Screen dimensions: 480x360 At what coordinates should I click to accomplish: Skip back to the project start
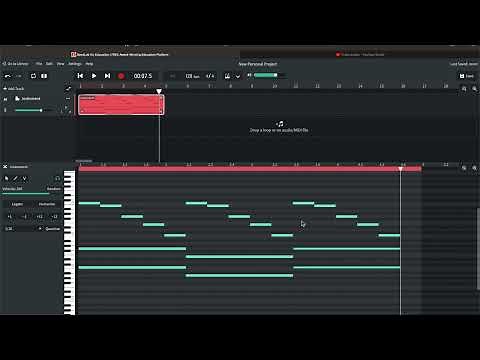point(80,76)
